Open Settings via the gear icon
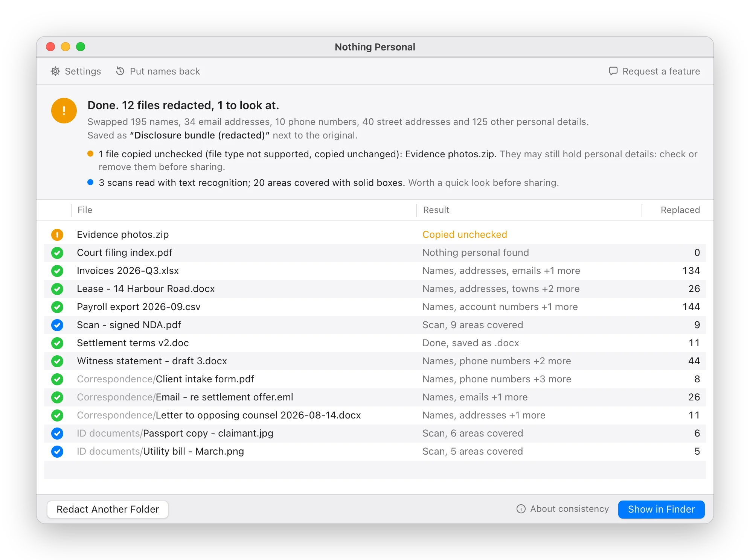This screenshot has height=560, width=750. coord(55,71)
